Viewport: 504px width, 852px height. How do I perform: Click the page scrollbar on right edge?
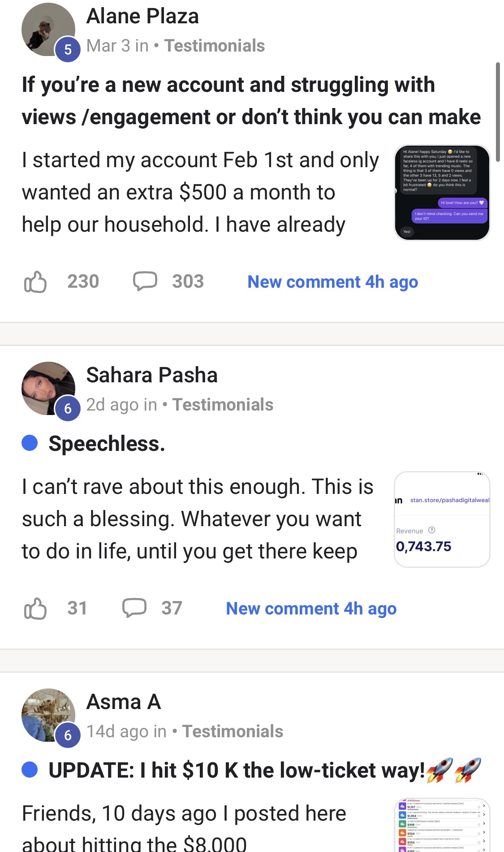[497, 112]
